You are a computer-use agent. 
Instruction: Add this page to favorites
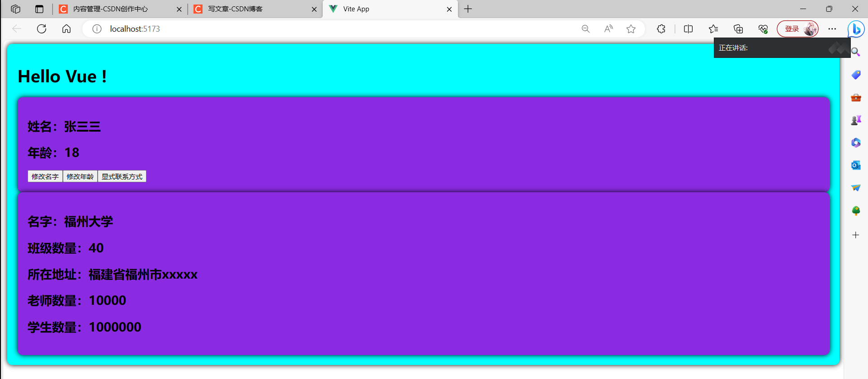(631, 29)
